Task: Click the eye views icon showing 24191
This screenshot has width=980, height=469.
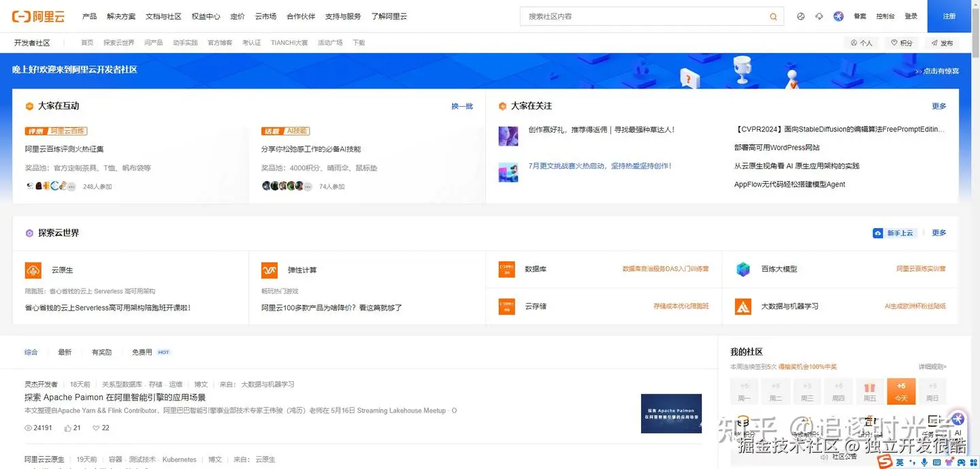Action: [x=29, y=428]
